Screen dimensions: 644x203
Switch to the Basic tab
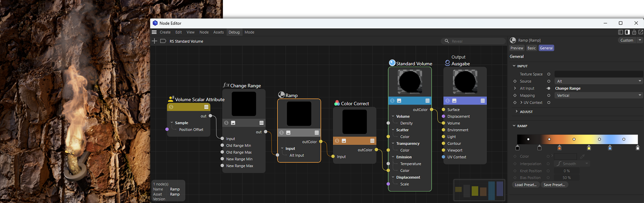tap(532, 48)
